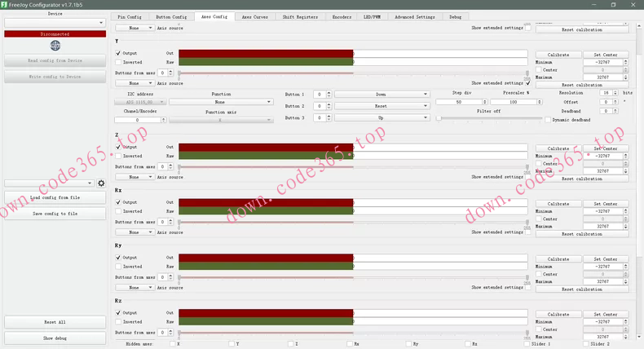The width and height of the screenshot is (644, 349).
Task: Enable Inverted for the Y axis
Action: [x=118, y=62]
